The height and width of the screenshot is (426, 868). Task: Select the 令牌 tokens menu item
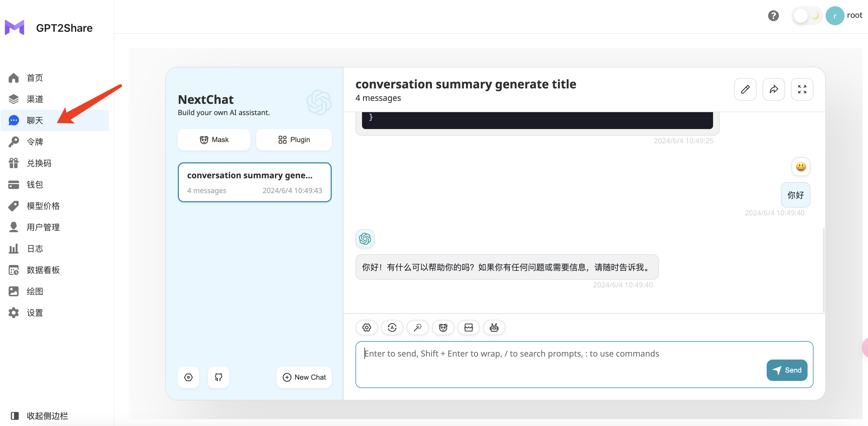(x=35, y=142)
